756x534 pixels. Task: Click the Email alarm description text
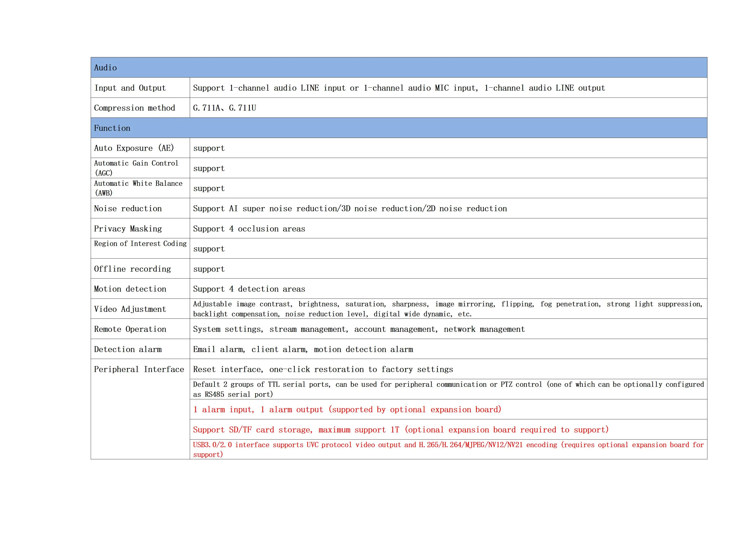point(303,349)
